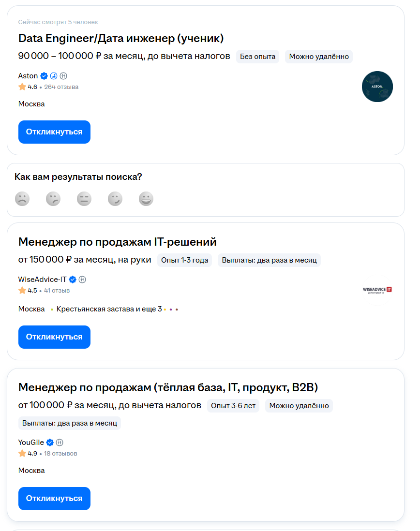
Task: Click the blue rating badge icon beside Aston
Action: coord(54,76)
